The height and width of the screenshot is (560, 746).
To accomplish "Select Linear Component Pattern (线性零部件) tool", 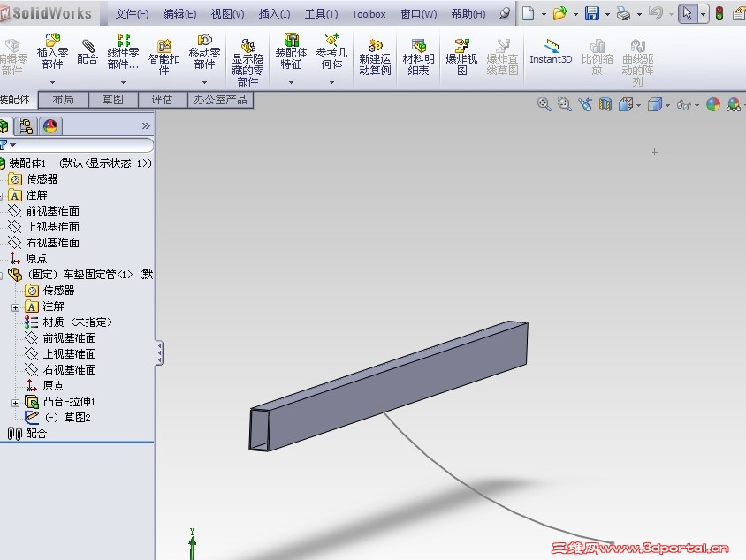I will coord(123,51).
